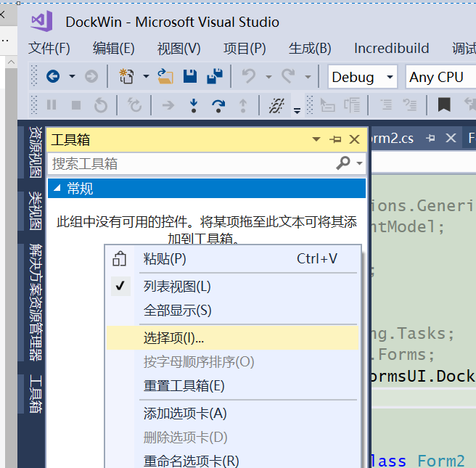Open the Debug configuration dropdown

363,77
